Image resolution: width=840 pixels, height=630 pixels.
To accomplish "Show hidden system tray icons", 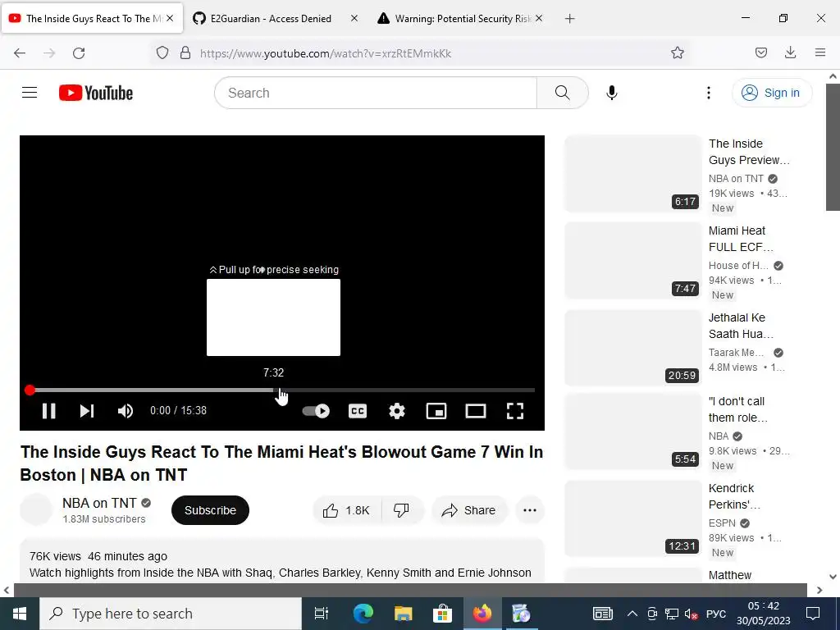I will 632,614.
